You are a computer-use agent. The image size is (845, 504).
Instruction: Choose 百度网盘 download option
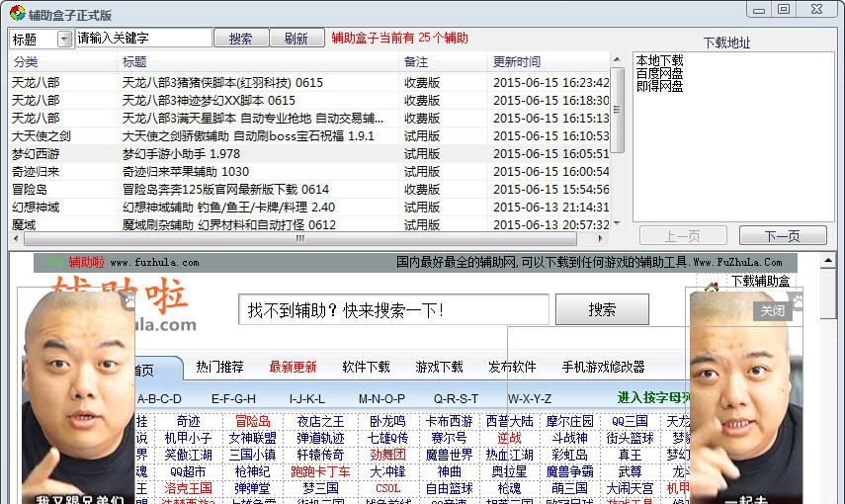point(659,74)
